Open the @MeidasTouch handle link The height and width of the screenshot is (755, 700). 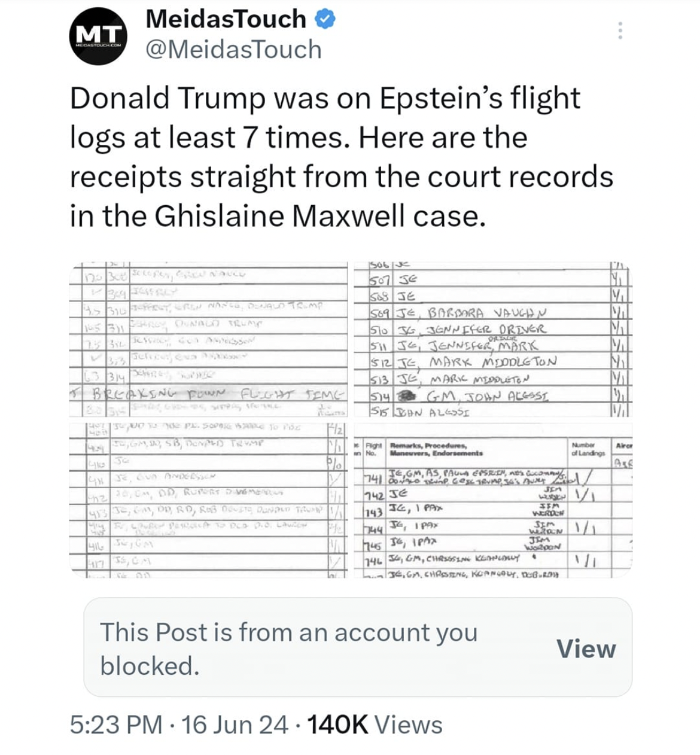233,49
